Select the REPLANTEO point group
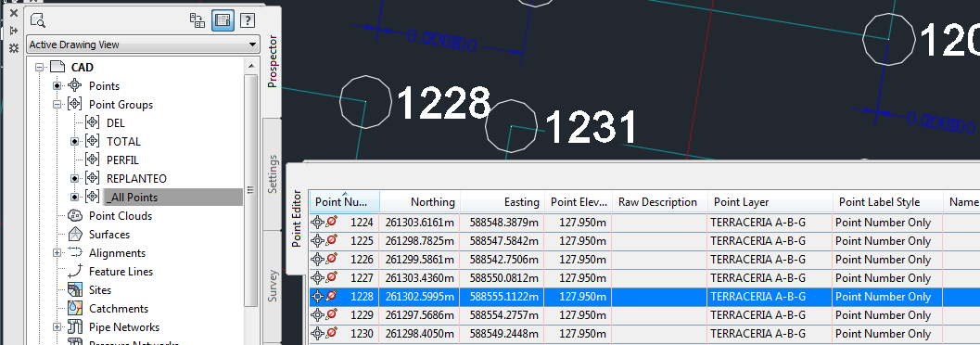The width and height of the screenshot is (980, 345). click(137, 179)
